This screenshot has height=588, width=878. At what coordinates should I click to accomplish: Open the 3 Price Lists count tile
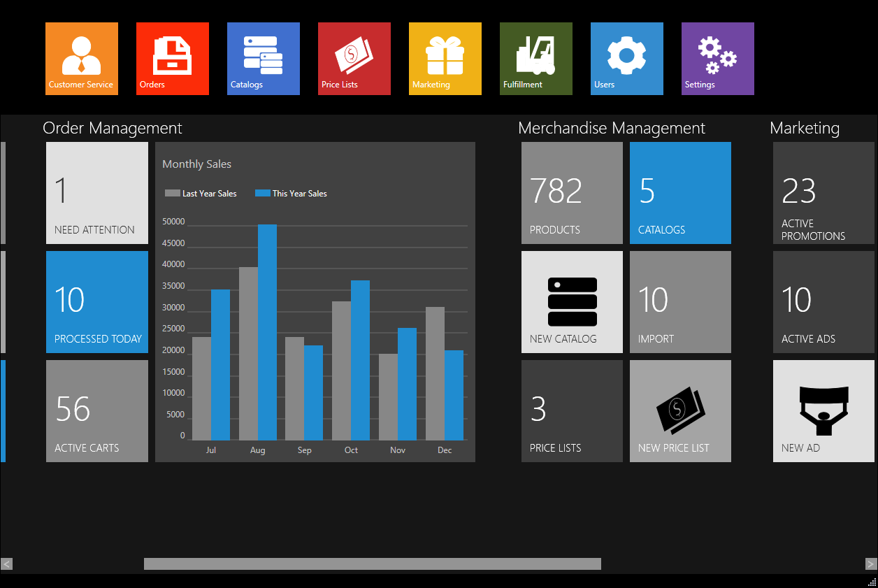coord(572,411)
